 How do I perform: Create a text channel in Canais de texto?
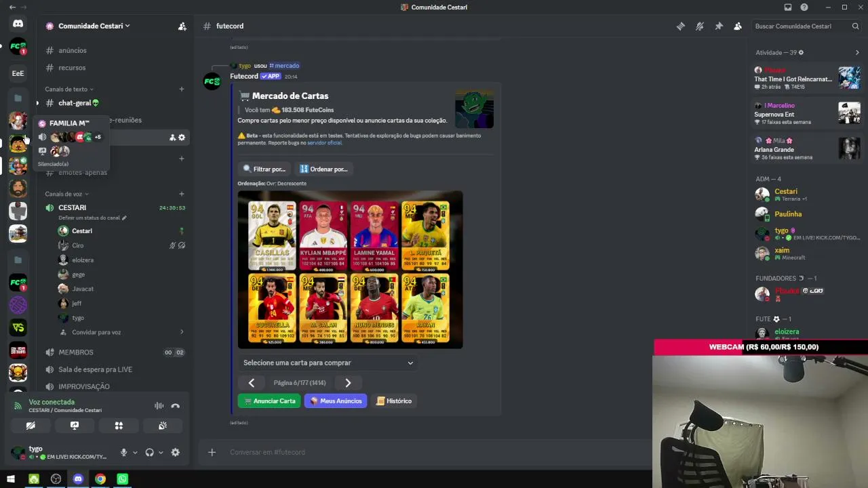[182, 89]
